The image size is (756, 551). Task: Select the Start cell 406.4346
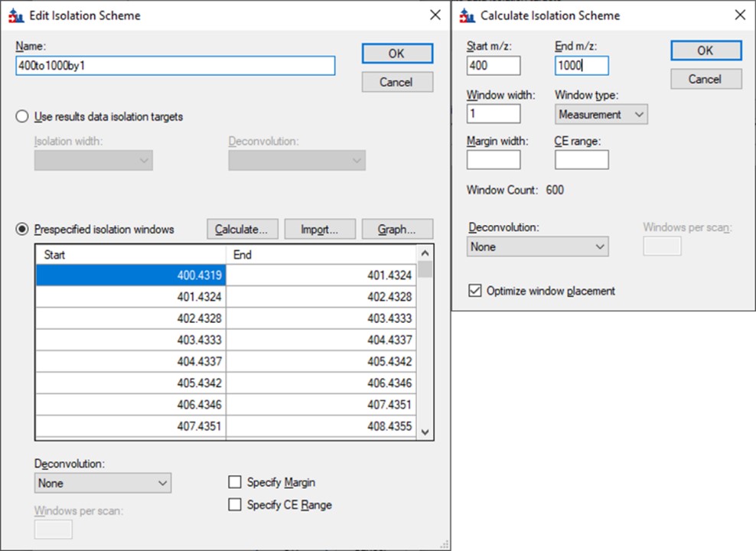(131, 405)
